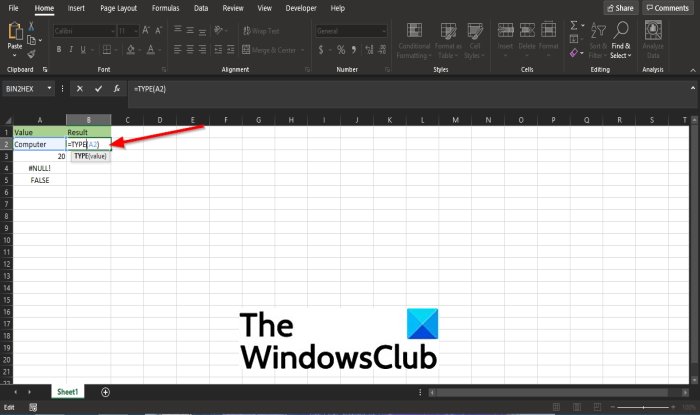Select the Sheet1 tab
The image size is (700, 415).
67,392
